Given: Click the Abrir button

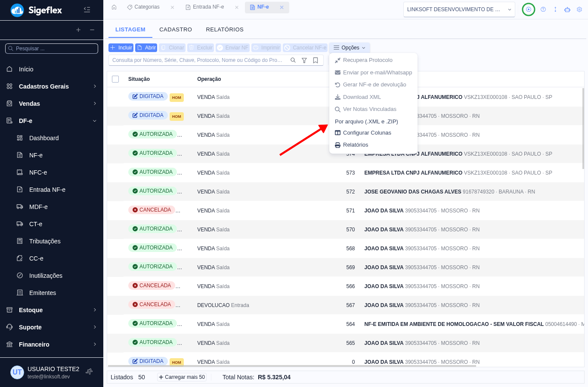Looking at the screenshot, I should pos(146,48).
